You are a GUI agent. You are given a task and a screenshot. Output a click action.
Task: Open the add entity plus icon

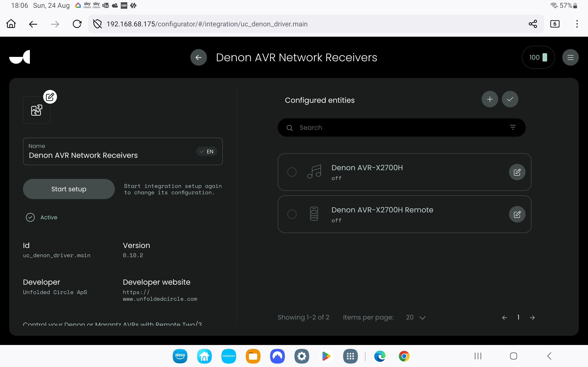pos(490,99)
